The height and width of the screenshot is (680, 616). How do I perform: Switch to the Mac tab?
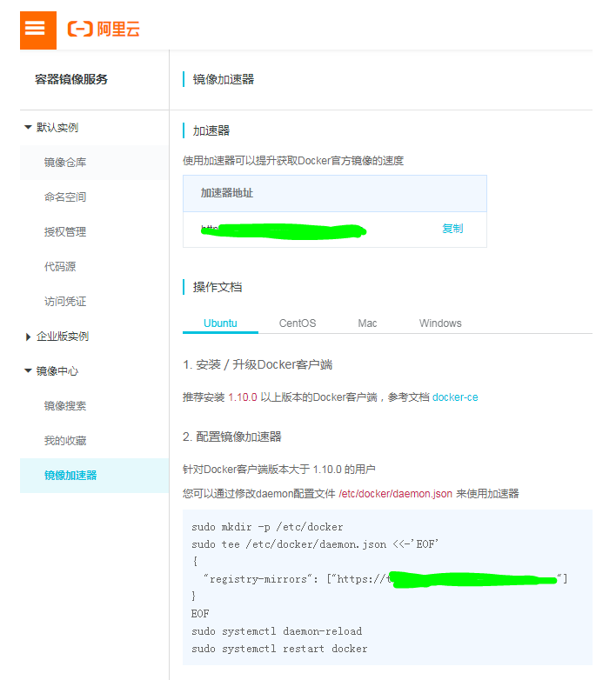pyautogui.click(x=367, y=323)
